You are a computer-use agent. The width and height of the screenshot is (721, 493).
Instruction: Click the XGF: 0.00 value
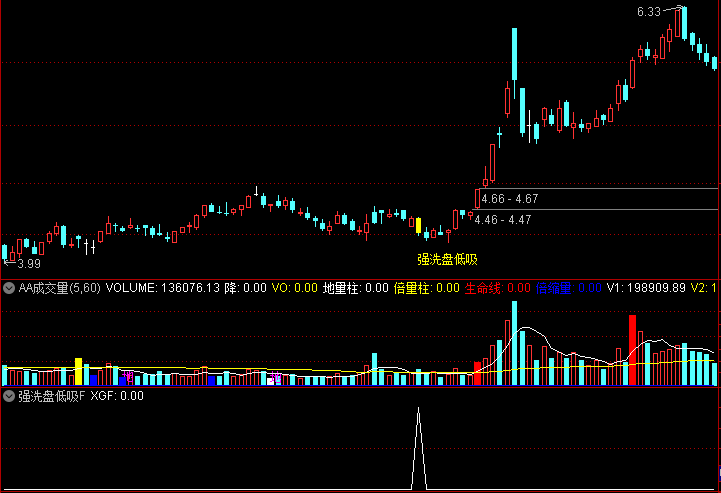[117, 396]
